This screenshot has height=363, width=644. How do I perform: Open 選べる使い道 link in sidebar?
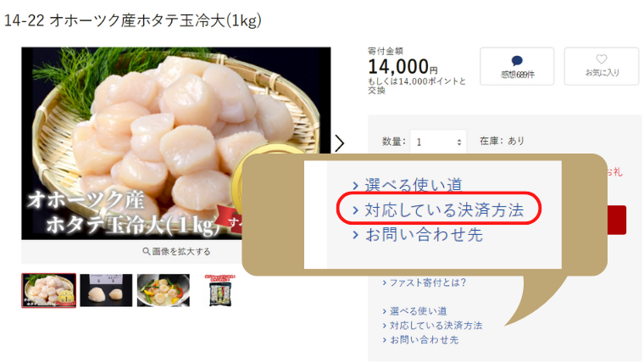click(x=415, y=311)
